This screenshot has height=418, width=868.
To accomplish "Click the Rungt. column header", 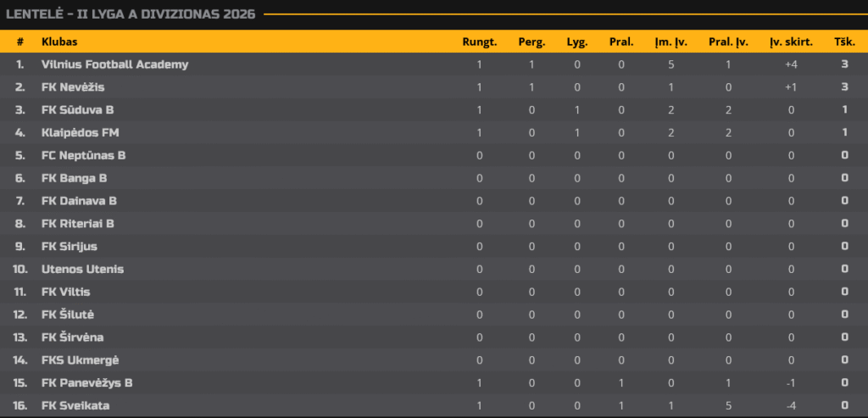I will [479, 42].
